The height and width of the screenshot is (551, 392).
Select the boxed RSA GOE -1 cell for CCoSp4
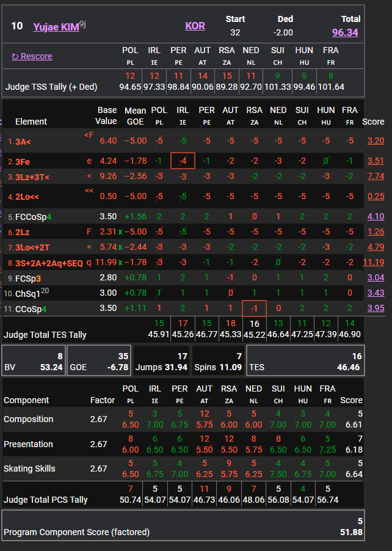click(x=254, y=308)
